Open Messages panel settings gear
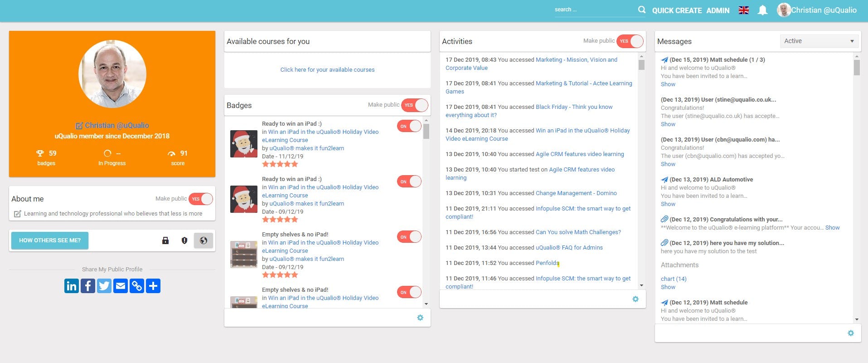868x363 pixels. pyautogui.click(x=851, y=333)
